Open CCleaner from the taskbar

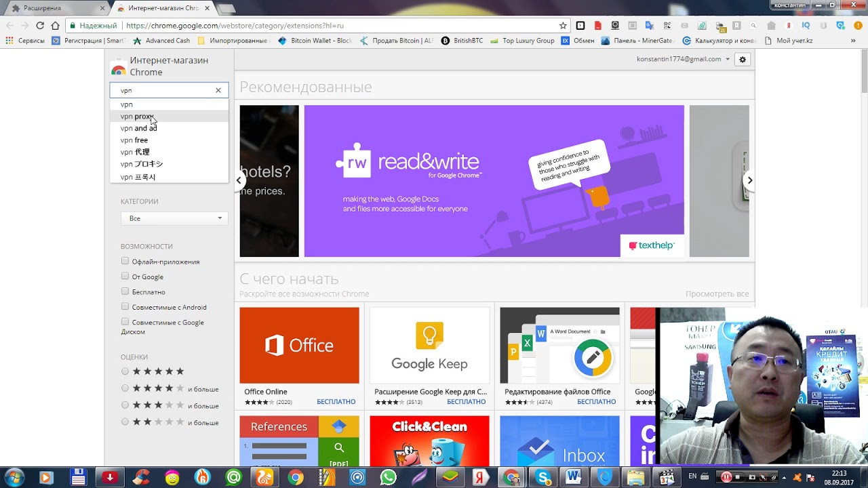click(x=140, y=477)
